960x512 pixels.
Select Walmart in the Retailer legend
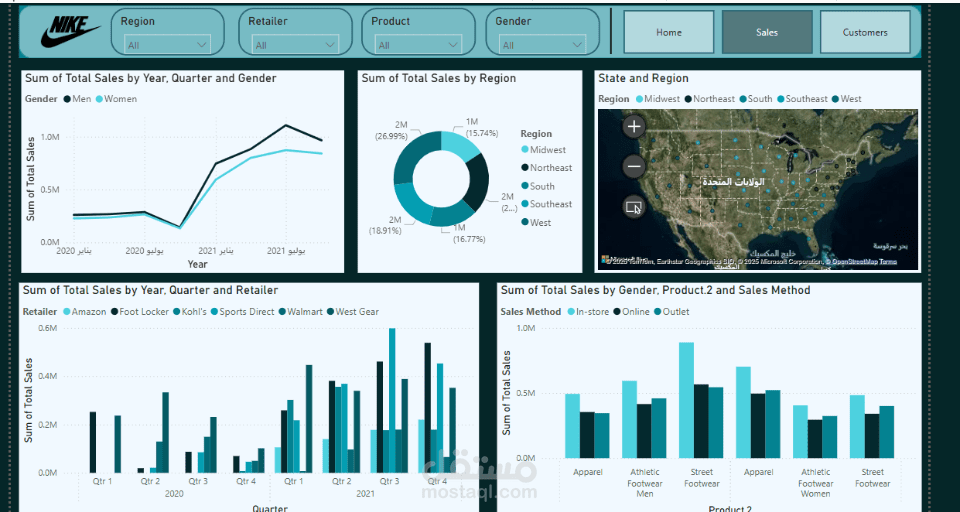(301, 312)
